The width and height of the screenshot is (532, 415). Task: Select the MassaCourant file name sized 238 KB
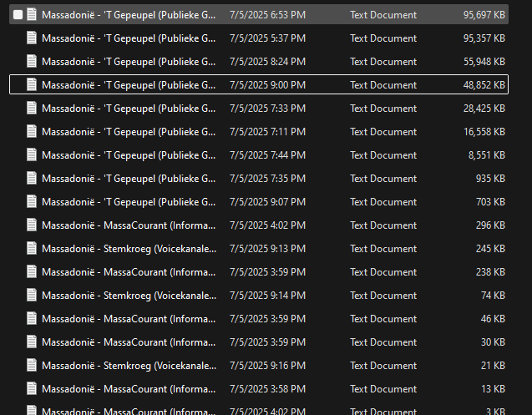click(129, 272)
